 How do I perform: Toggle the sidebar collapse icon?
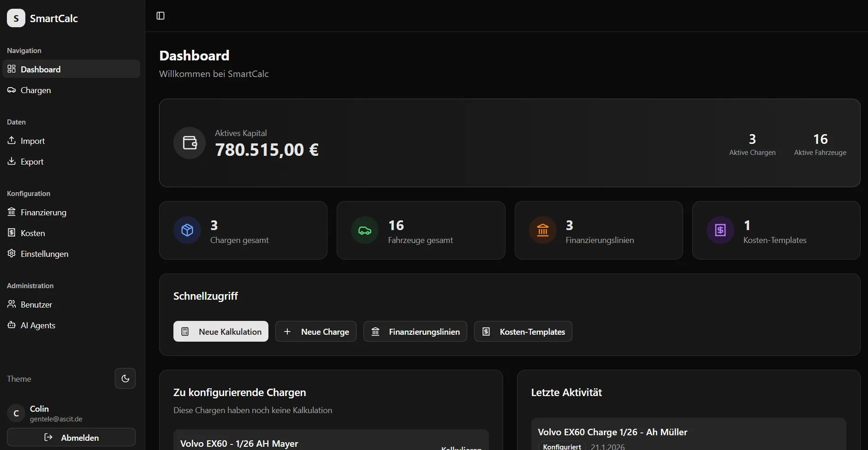tap(161, 16)
